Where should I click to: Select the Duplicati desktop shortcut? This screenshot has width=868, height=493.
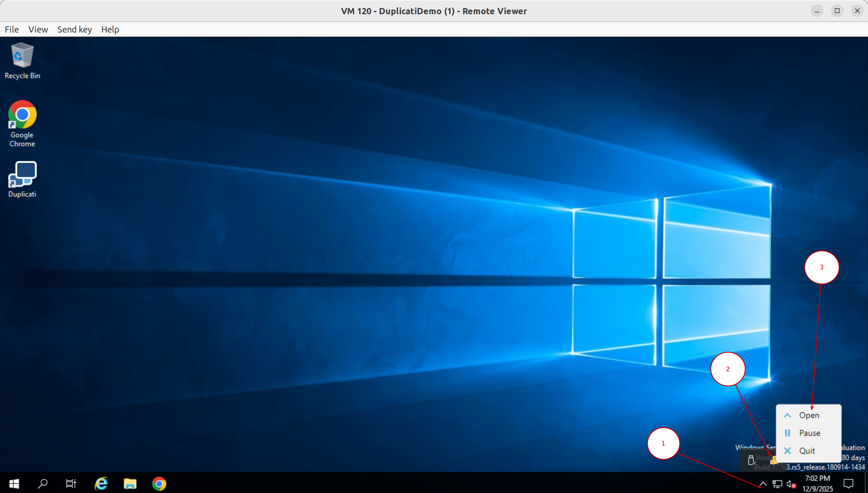coord(22,179)
